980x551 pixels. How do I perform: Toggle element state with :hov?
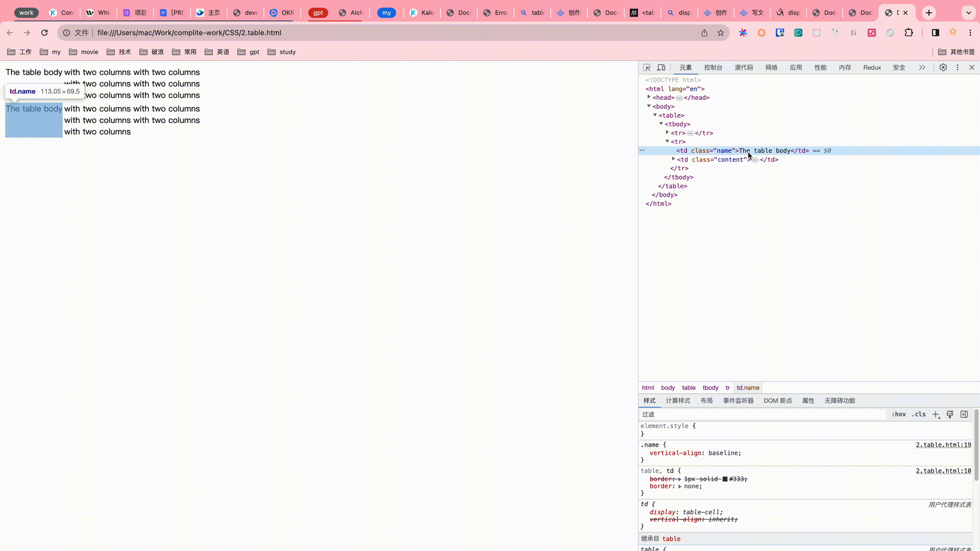pyautogui.click(x=899, y=414)
